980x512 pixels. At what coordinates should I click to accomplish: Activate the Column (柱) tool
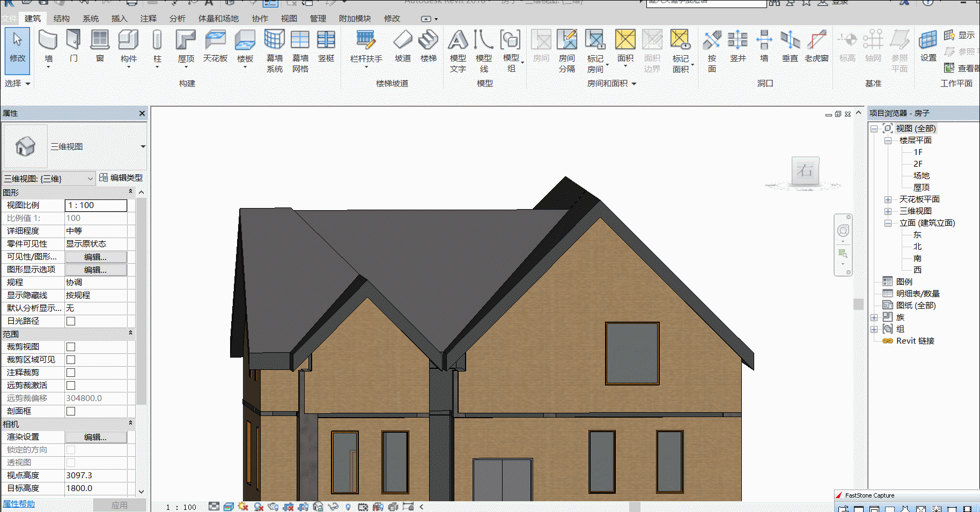point(157,47)
